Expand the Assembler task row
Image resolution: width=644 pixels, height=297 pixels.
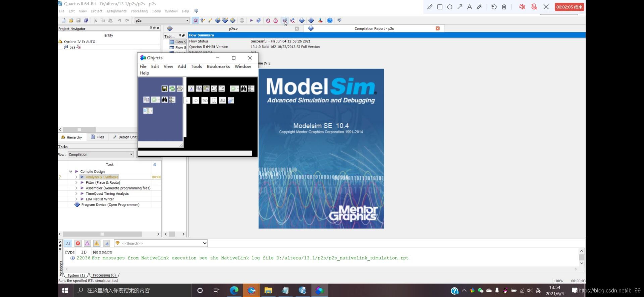click(x=76, y=188)
